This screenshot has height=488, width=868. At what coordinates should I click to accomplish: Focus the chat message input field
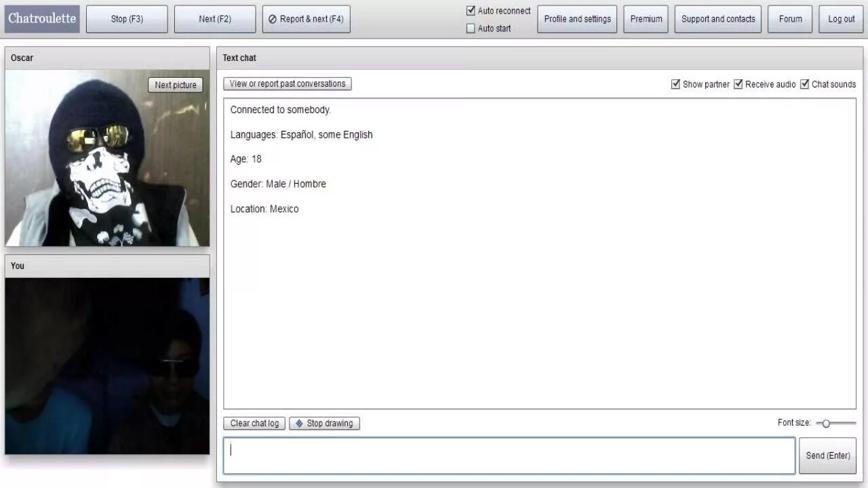(509, 455)
